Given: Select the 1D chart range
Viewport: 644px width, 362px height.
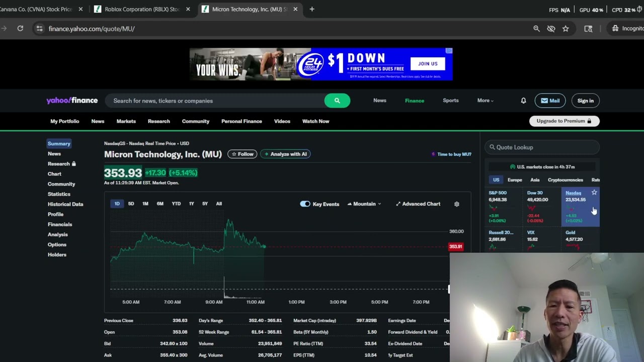Looking at the screenshot, I should [117, 204].
